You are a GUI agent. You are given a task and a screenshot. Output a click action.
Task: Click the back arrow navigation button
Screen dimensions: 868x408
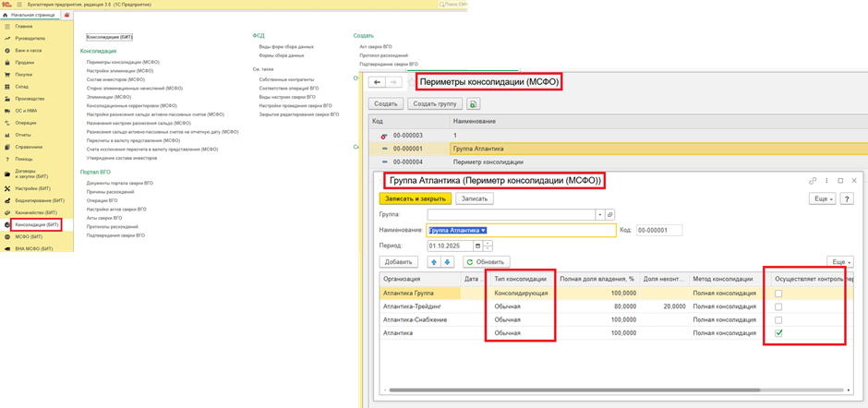376,82
